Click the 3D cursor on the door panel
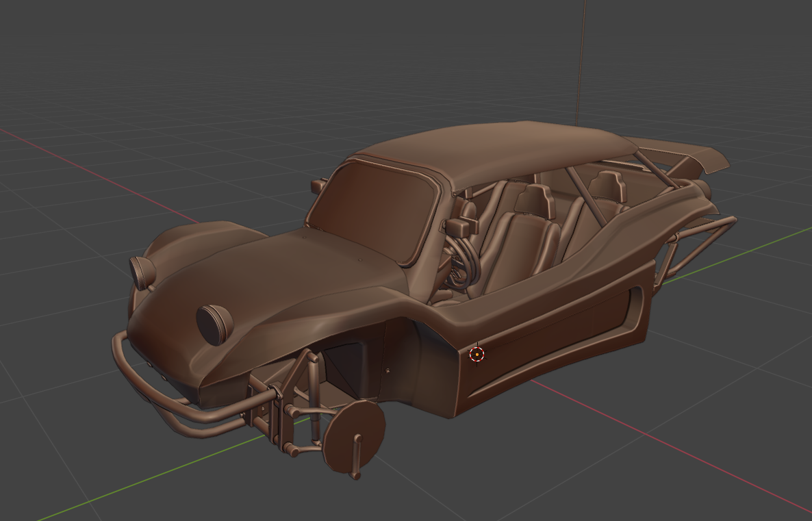Image resolution: width=812 pixels, height=521 pixels. pyautogui.click(x=477, y=354)
